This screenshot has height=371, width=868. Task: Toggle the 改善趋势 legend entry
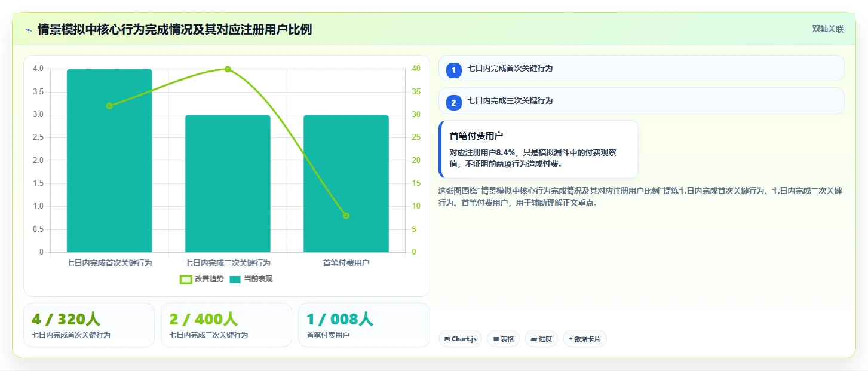click(202, 279)
